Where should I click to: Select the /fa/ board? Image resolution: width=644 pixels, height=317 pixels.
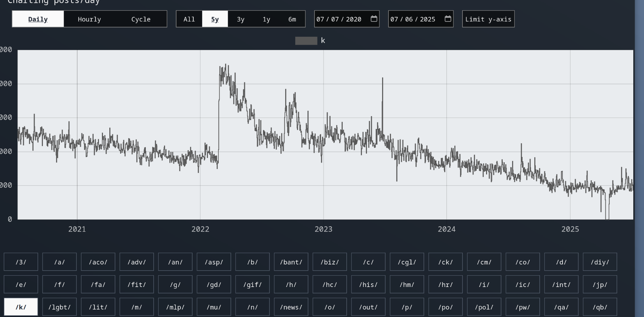[x=98, y=284]
